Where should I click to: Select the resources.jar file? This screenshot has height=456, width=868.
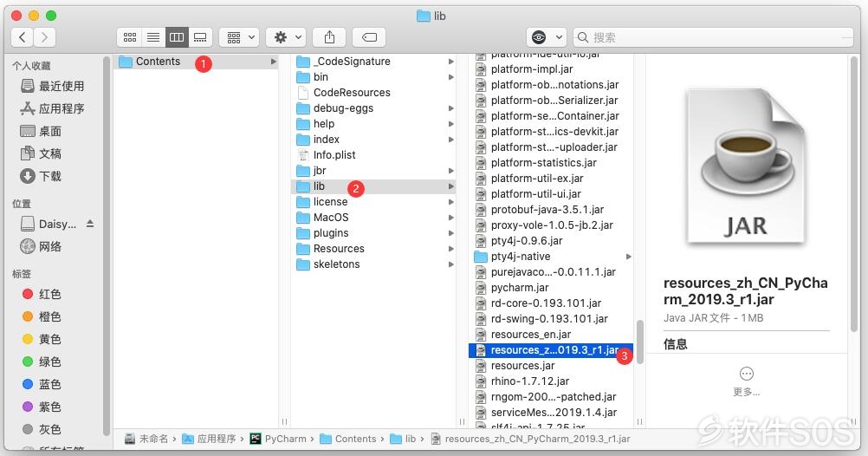tap(551, 366)
